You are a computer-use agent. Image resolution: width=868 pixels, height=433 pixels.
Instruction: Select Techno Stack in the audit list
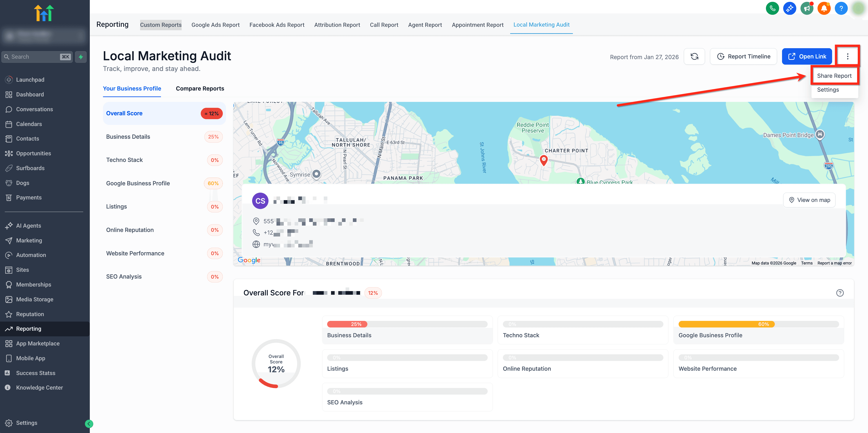pos(164,160)
